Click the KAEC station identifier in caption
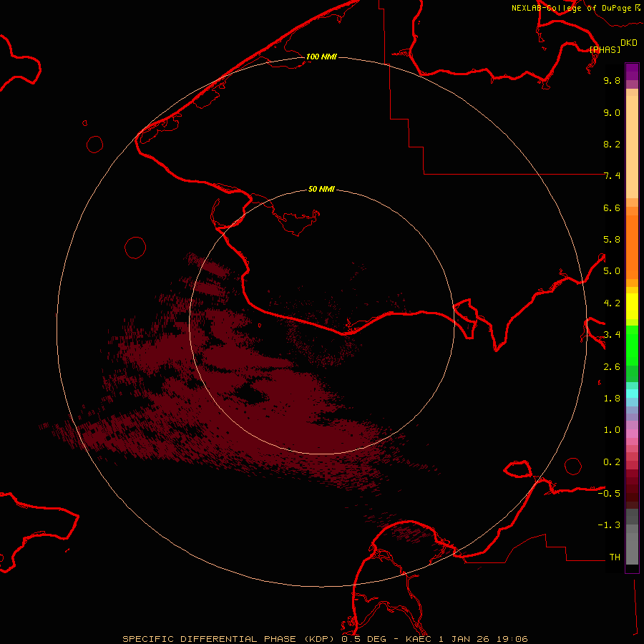644x644 pixels. click(x=420, y=639)
